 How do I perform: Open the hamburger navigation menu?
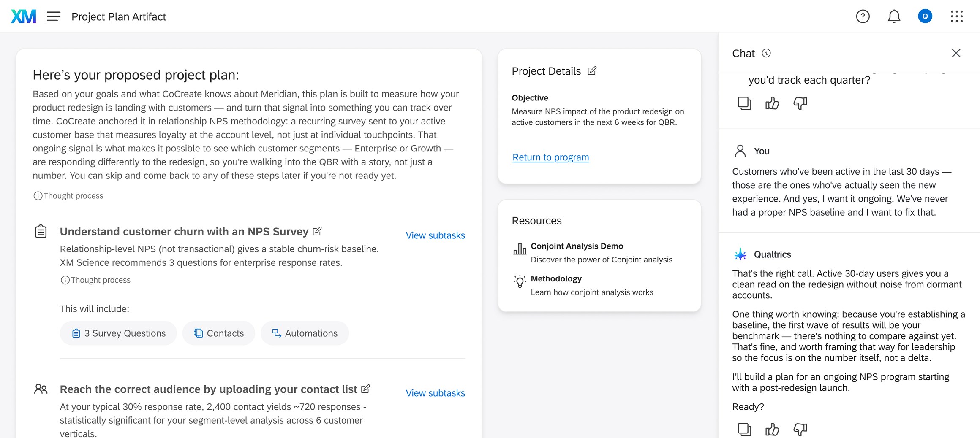pyautogui.click(x=54, y=16)
